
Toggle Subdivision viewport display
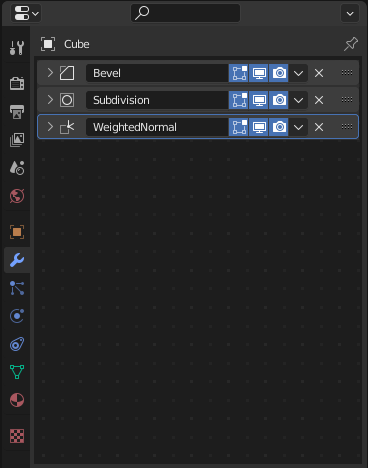(x=259, y=100)
